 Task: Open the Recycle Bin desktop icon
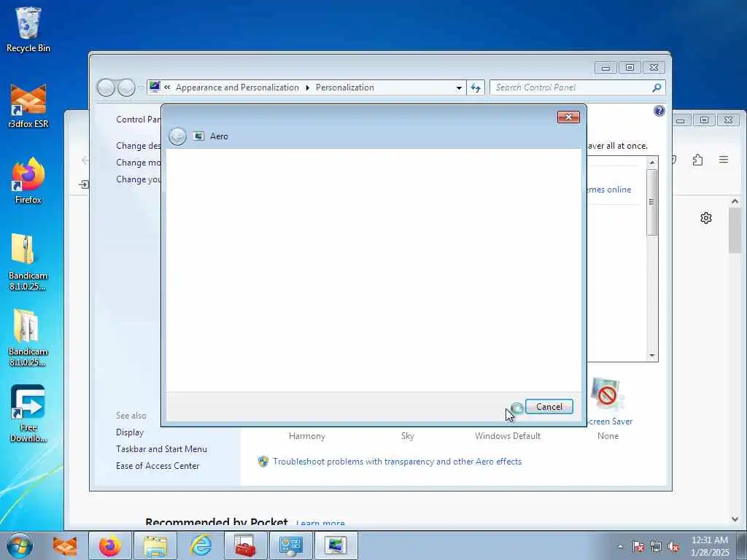[28, 29]
